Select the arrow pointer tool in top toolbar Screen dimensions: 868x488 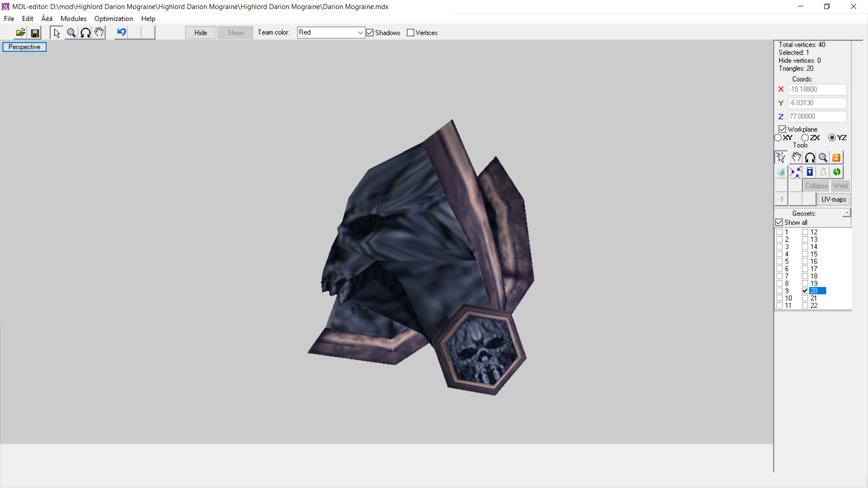tap(57, 33)
